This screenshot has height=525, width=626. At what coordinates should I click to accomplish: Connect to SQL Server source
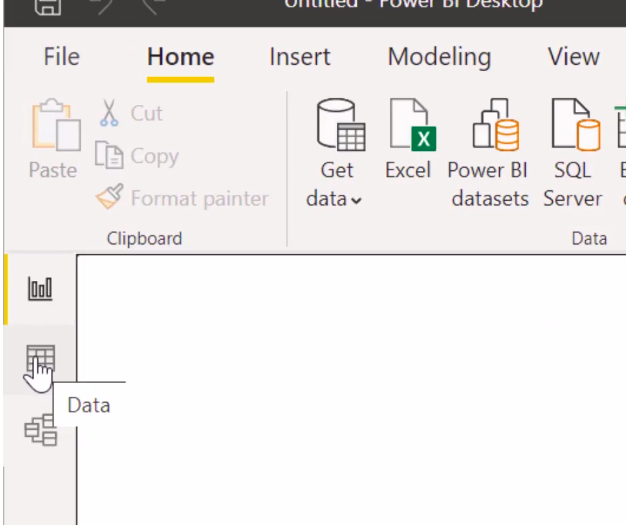coord(573,153)
